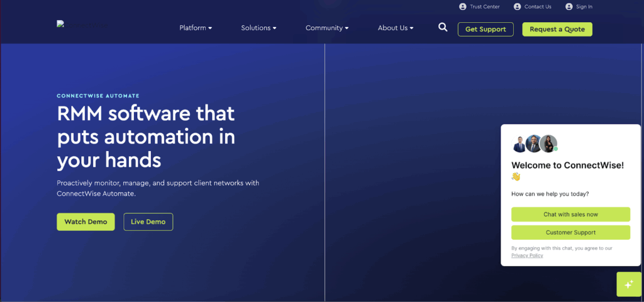Click the sparkle assistant icon in the corner

coord(628,285)
